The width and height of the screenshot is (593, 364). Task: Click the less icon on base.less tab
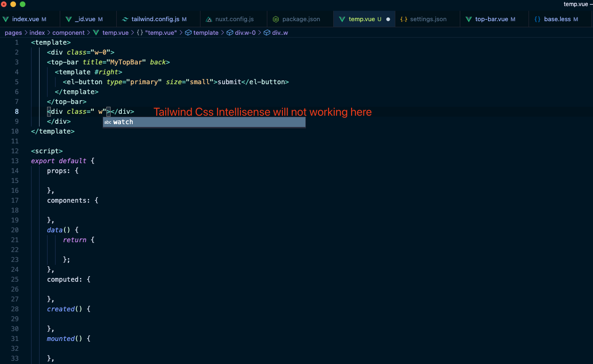537,19
